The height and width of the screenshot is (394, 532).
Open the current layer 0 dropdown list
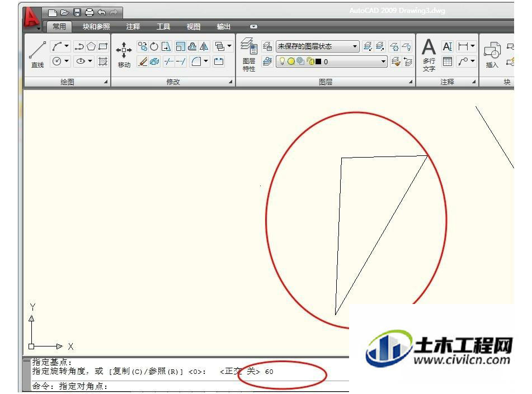pos(332,61)
